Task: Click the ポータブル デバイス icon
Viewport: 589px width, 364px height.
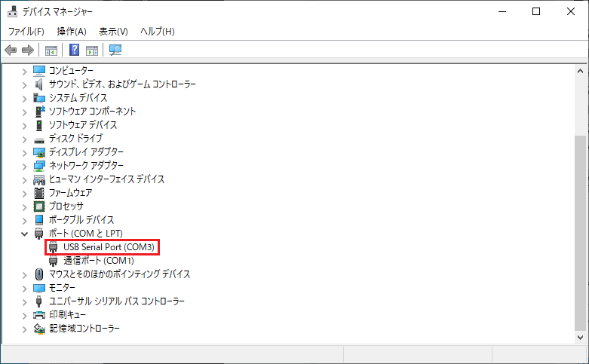Action: [39, 220]
